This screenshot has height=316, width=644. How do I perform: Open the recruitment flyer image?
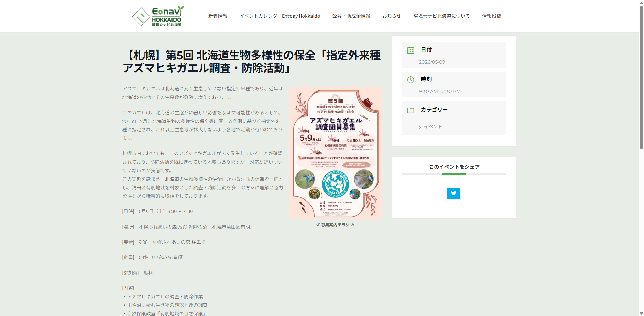[x=335, y=153]
